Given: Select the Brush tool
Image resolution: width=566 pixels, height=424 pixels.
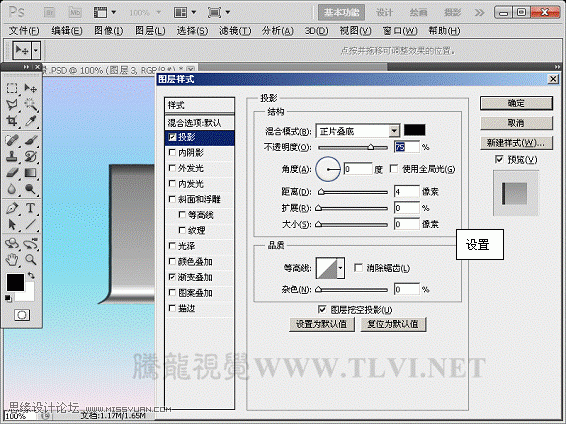Looking at the screenshot, I should click(x=30, y=140).
